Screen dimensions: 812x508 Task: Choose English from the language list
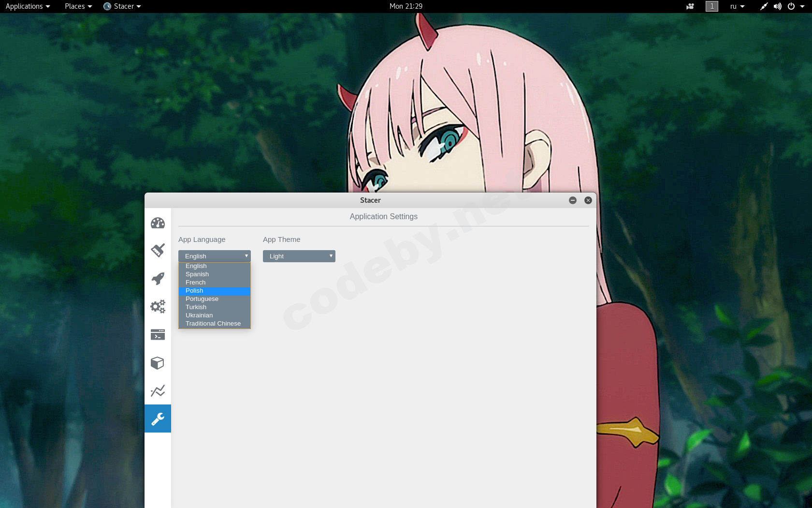pyautogui.click(x=215, y=266)
